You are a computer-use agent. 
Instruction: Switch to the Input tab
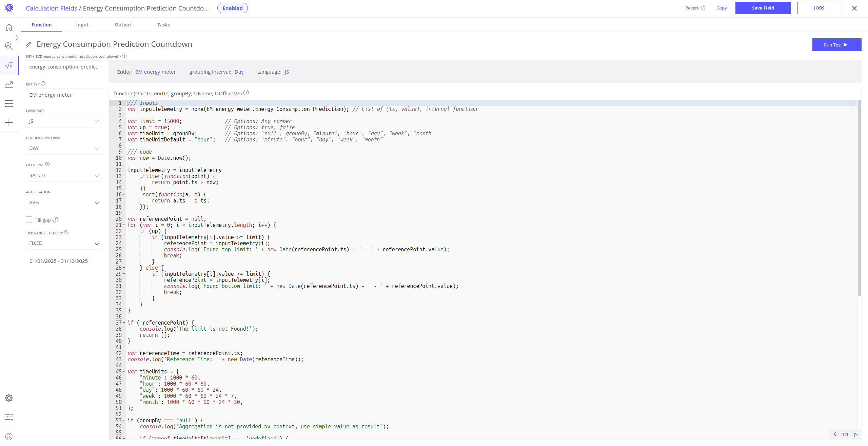pos(82,25)
